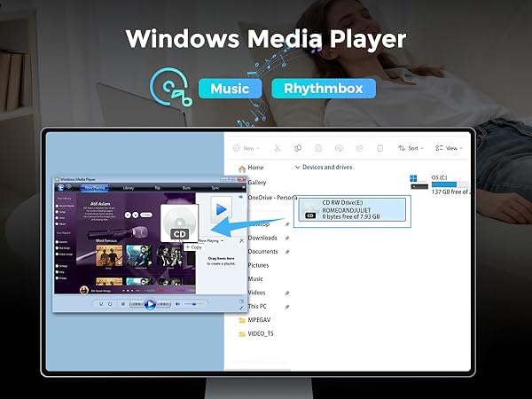Select CD RW Drive (E:) ROMEOANDJULIET
This screenshot has width=532, height=399.
tap(352, 209)
